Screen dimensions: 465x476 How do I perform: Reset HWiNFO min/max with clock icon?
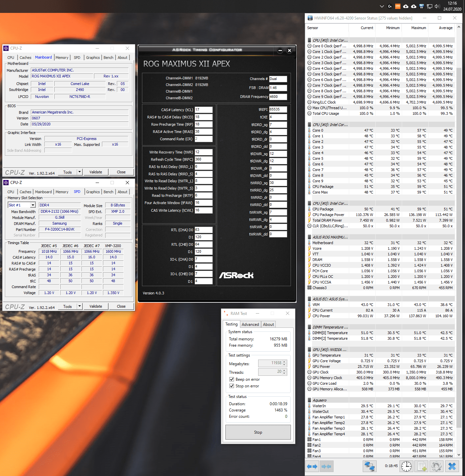point(406,466)
